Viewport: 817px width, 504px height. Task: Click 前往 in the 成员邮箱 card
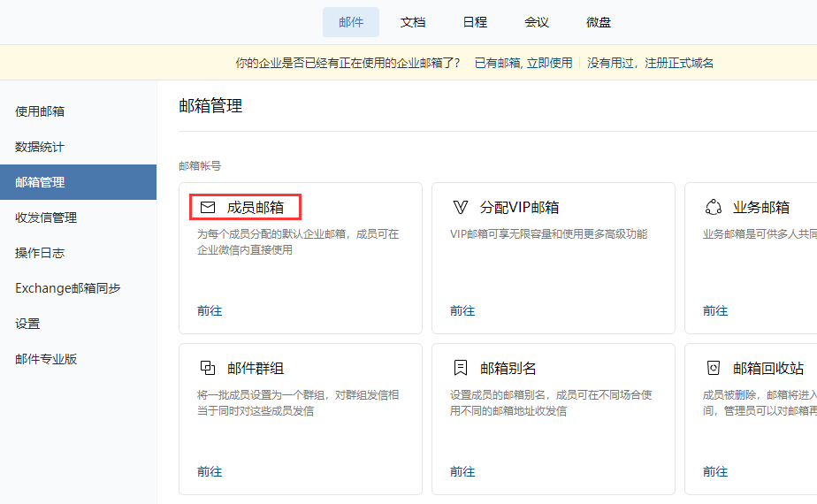210,310
